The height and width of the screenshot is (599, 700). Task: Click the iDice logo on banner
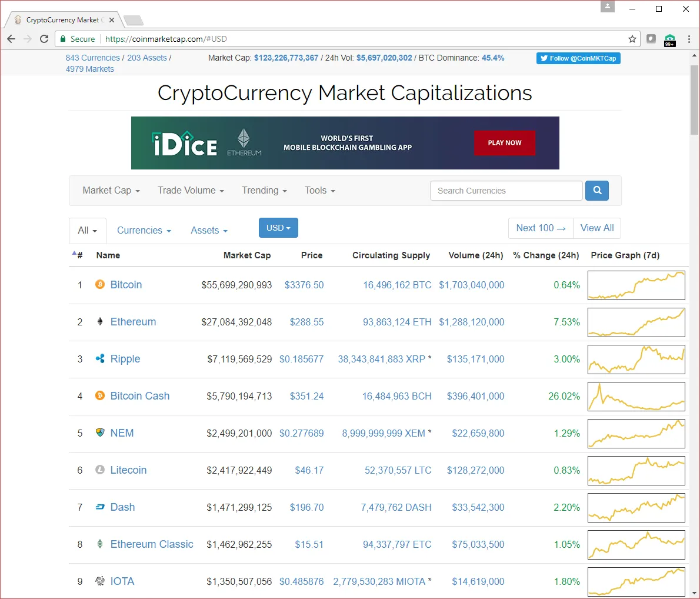(x=184, y=144)
